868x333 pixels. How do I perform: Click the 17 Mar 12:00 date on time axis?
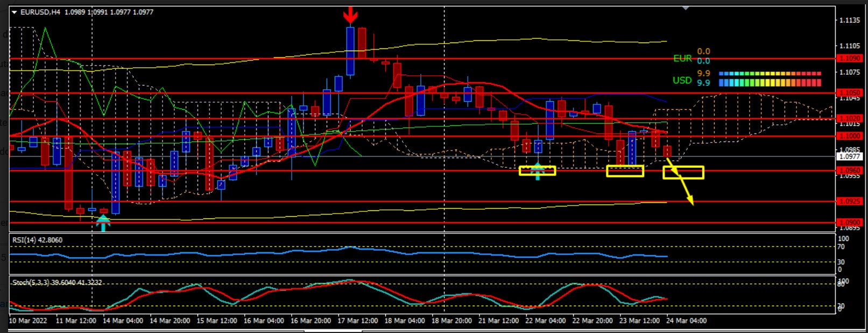[357, 321]
